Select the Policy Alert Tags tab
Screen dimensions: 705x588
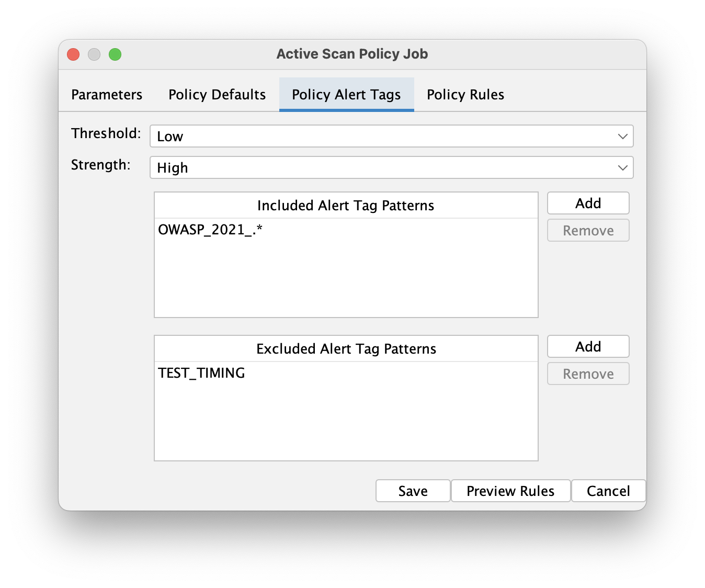tap(346, 95)
